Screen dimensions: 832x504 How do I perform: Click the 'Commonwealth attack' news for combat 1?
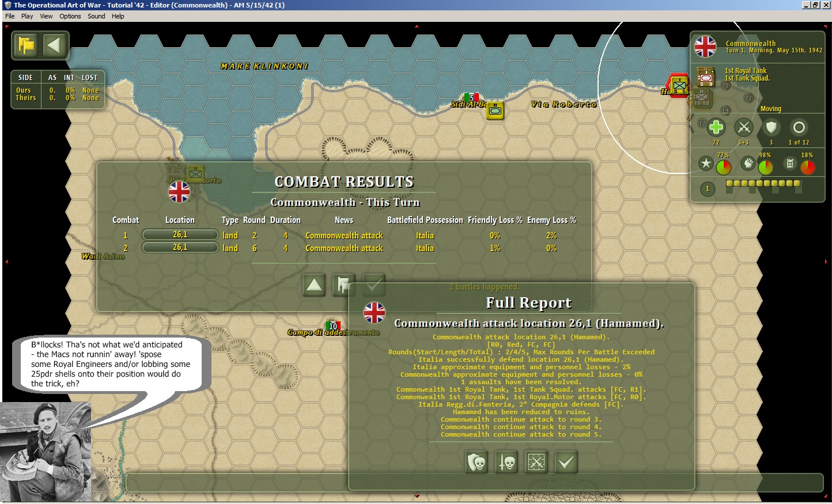coord(344,236)
